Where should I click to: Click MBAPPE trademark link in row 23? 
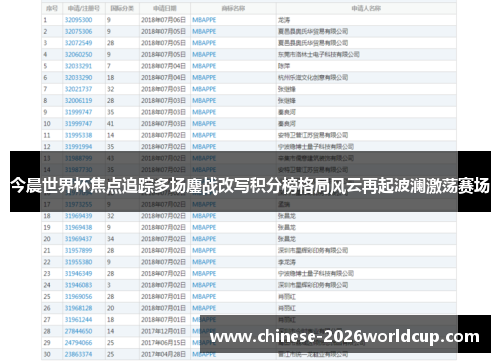tap(204, 274)
